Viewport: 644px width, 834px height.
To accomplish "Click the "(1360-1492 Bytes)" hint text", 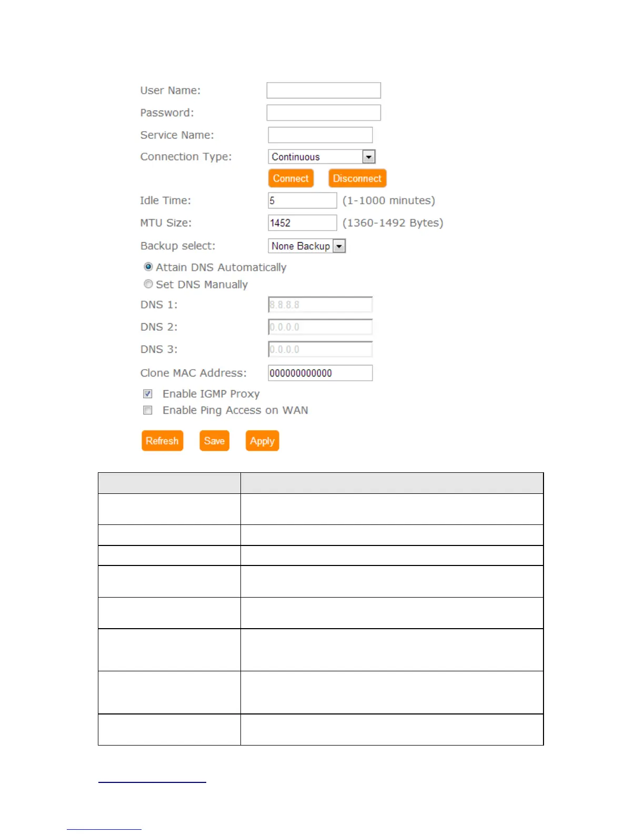I will tap(393, 223).
